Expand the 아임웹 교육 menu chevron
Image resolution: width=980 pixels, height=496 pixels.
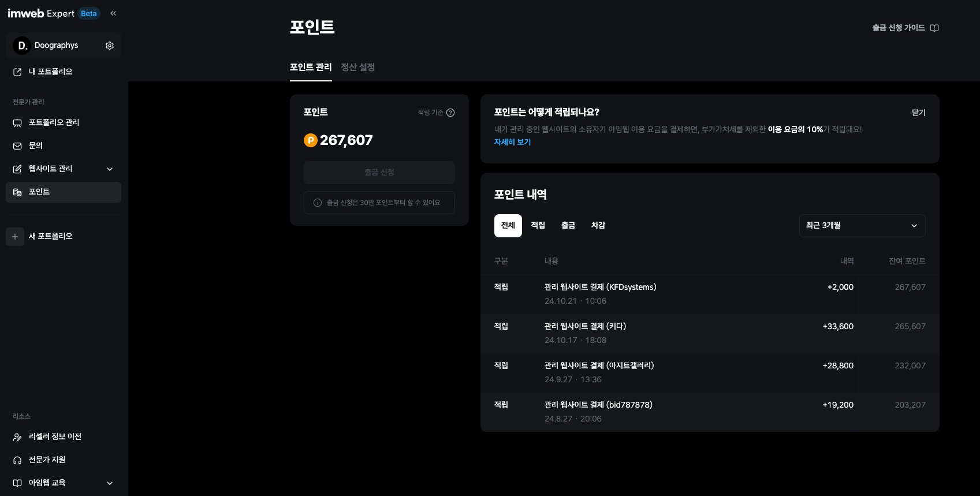click(110, 483)
